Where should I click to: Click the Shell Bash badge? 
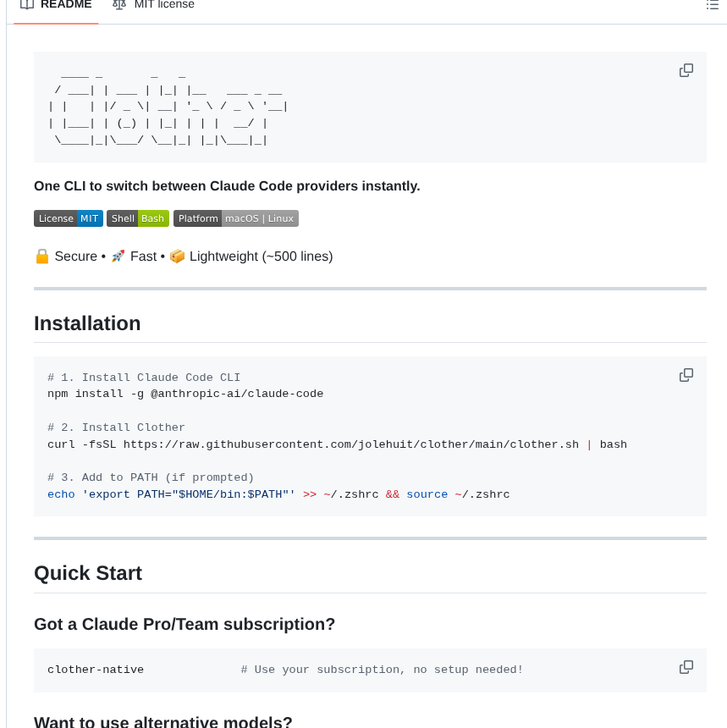(x=137, y=218)
